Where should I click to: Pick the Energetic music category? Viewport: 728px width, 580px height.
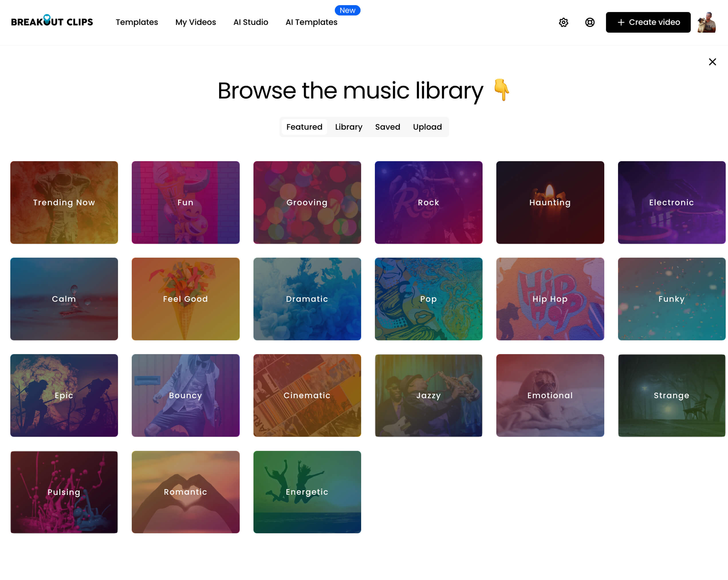pyautogui.click(x=307, y=492)
